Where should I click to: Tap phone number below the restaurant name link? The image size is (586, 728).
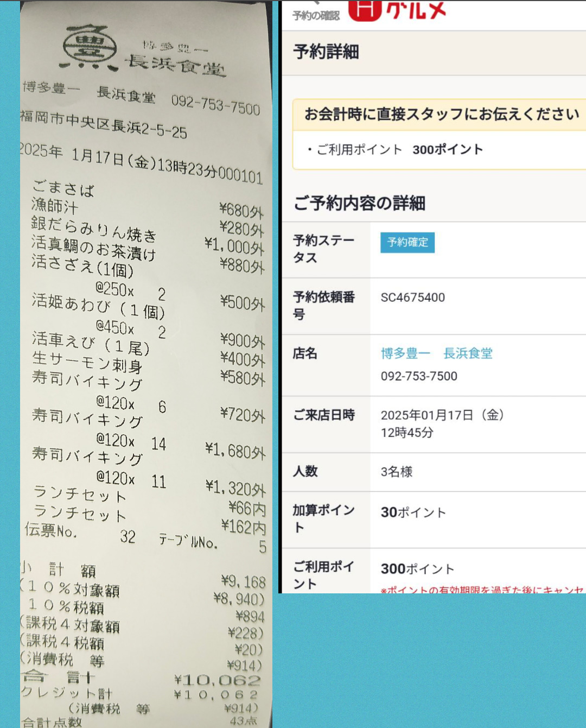[x=419, y=376]
